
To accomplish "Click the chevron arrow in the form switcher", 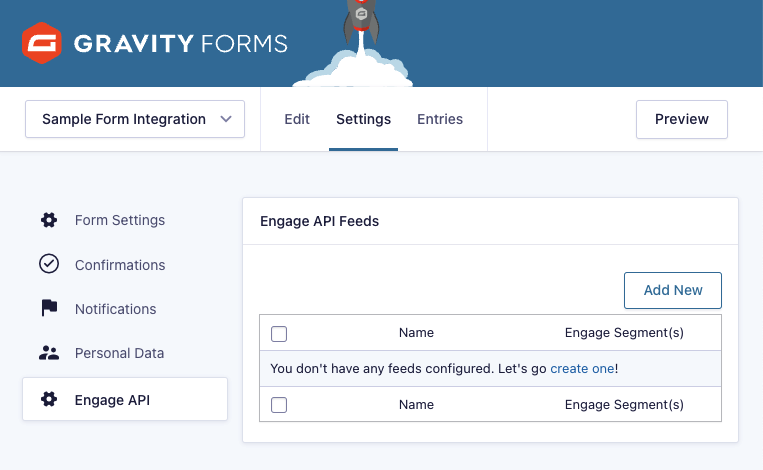I will [x=226, y=119].
